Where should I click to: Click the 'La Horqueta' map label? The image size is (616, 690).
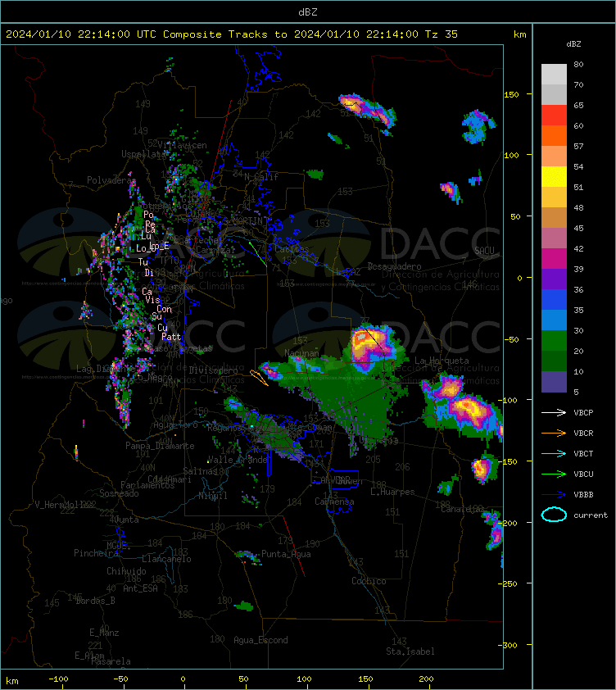coord(442,361)
